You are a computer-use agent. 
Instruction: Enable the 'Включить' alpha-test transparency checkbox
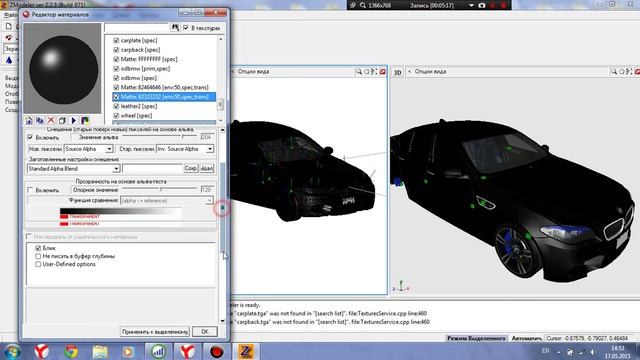pos(30,190)
